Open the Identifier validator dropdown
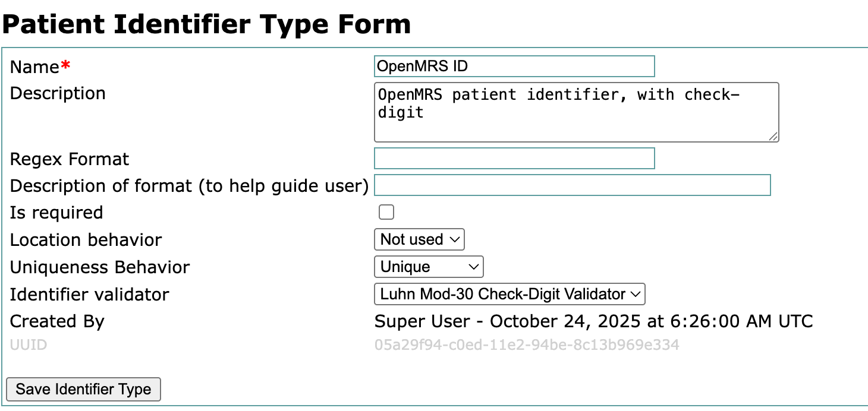The image size is (868, 411). pyautogui.click(x=510, y=294)
